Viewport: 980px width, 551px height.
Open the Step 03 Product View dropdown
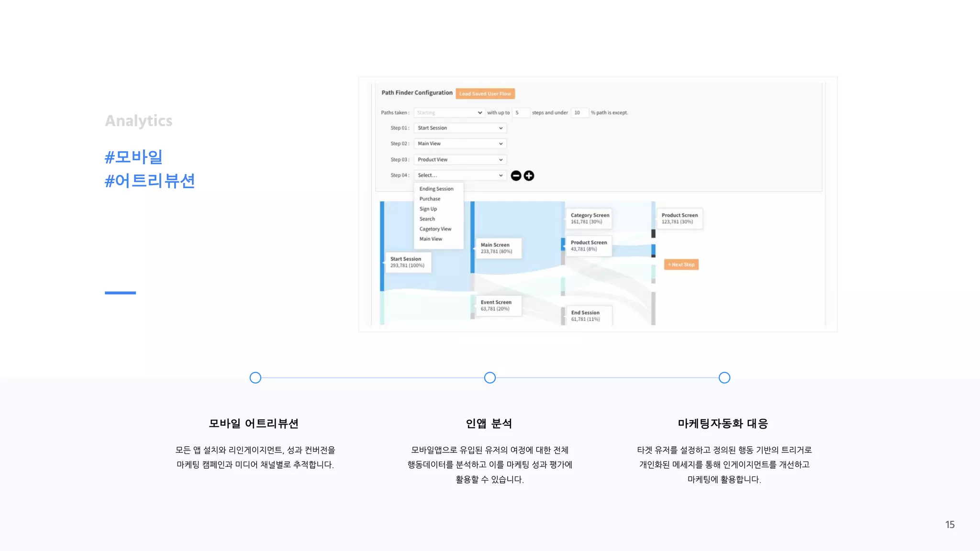[x=460, y=160]
